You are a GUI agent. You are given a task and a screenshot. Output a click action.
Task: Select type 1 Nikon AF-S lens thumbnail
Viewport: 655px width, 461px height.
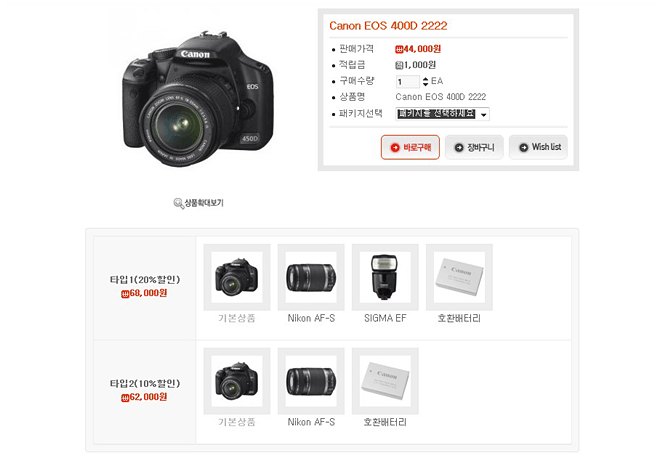(311, 277)
